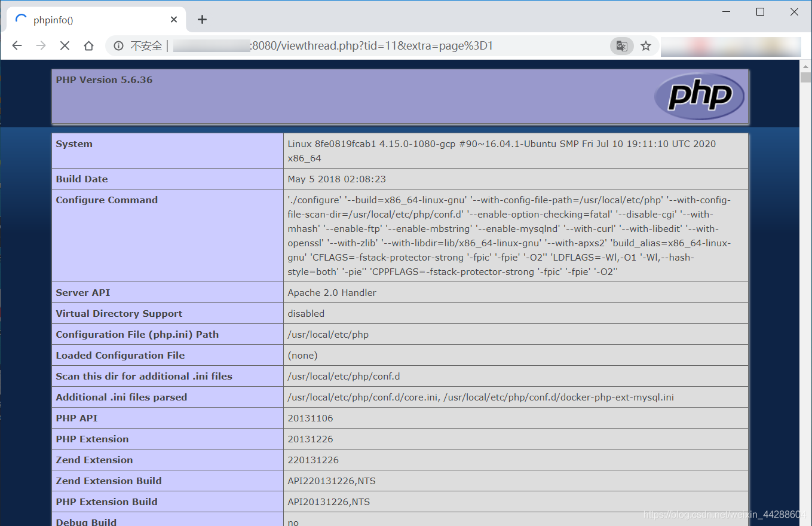Click Configuration File (php.ini) Path label
Image resolution: width=812 pixels, height=526 pixels.
click(137, 335)
